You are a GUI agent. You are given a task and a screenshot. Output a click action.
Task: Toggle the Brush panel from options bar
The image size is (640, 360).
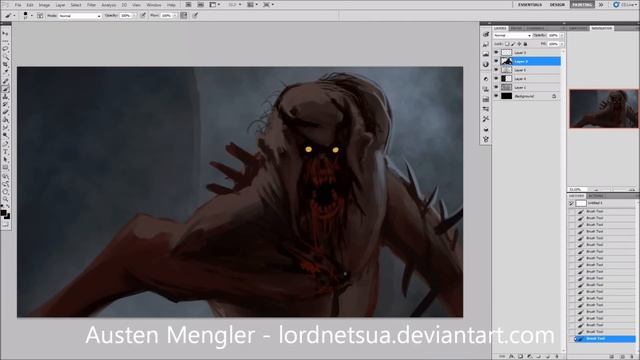40,16
